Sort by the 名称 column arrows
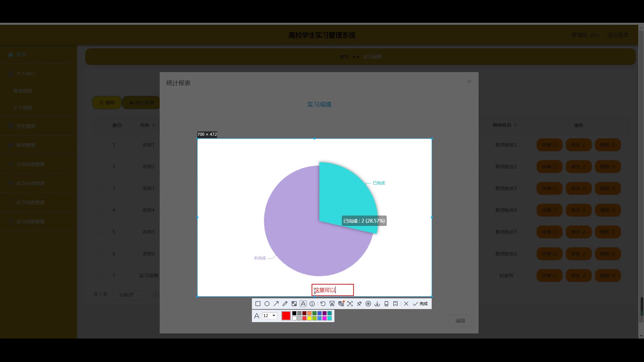The height and width of the screenshot is (362, 644). (x=153, y=125)
